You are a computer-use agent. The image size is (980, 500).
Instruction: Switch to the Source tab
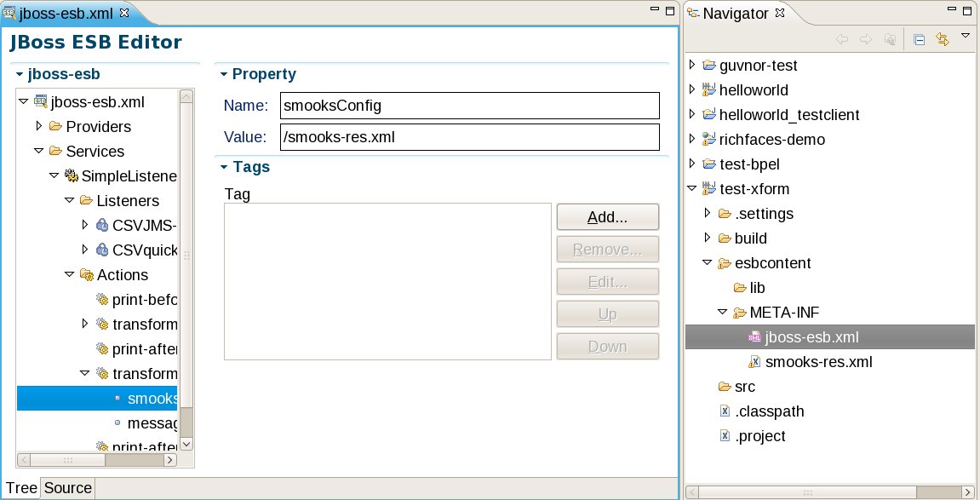(67, 488)
